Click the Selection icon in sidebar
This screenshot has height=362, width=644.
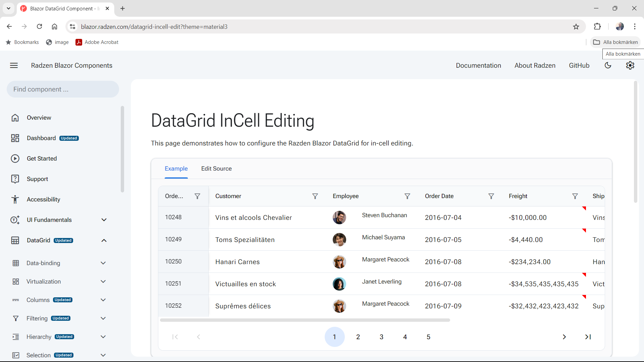(x=16, y=355)
